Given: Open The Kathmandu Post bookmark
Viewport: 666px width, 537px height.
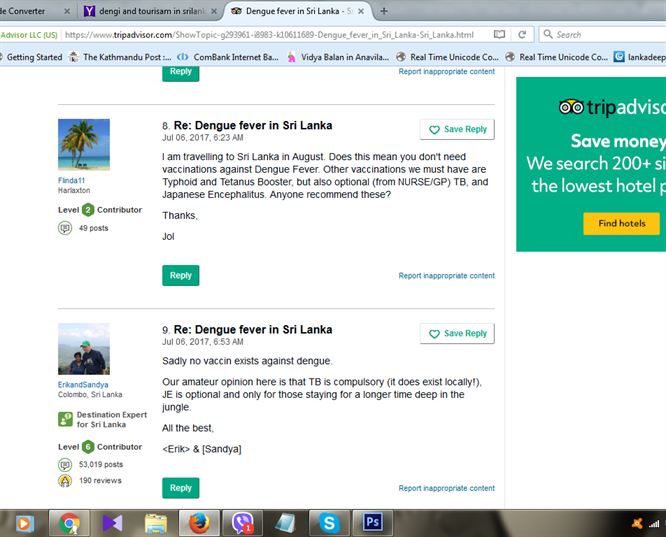Looking at the screenshot, I should [118, 57].
